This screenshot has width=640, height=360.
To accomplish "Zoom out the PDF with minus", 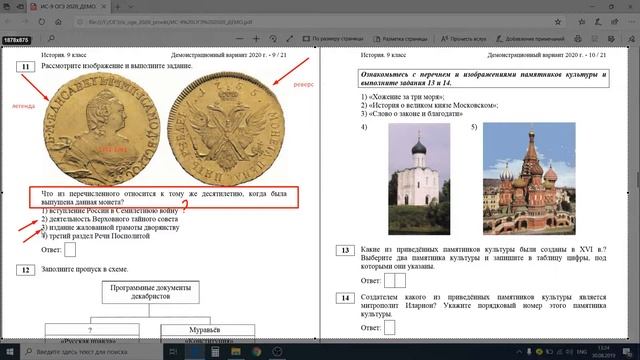I will [240, 39].
